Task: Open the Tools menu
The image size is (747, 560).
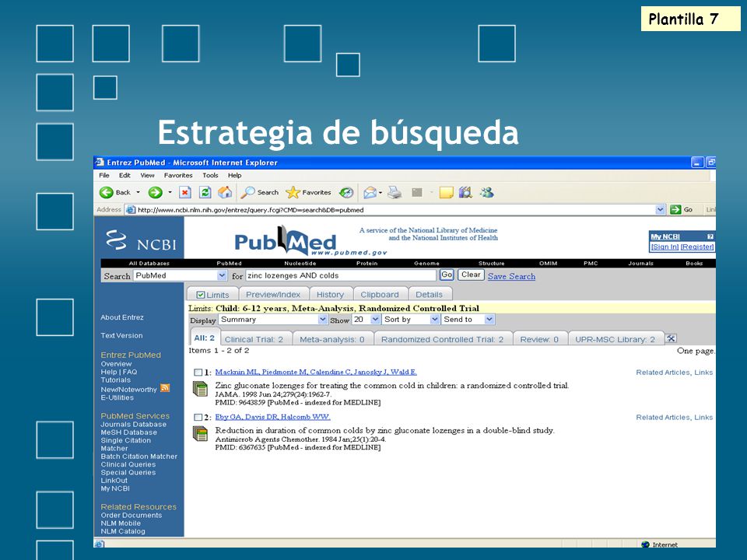Action: [x=210, y=175]
